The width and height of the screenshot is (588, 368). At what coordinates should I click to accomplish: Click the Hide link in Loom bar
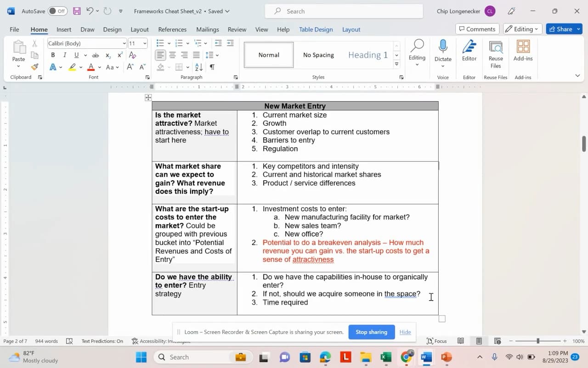[405, 332]
